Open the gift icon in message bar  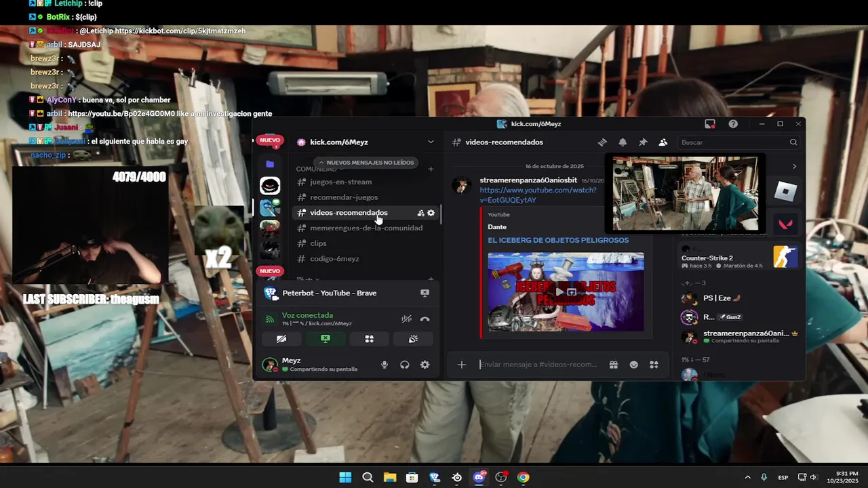[613, 365]
